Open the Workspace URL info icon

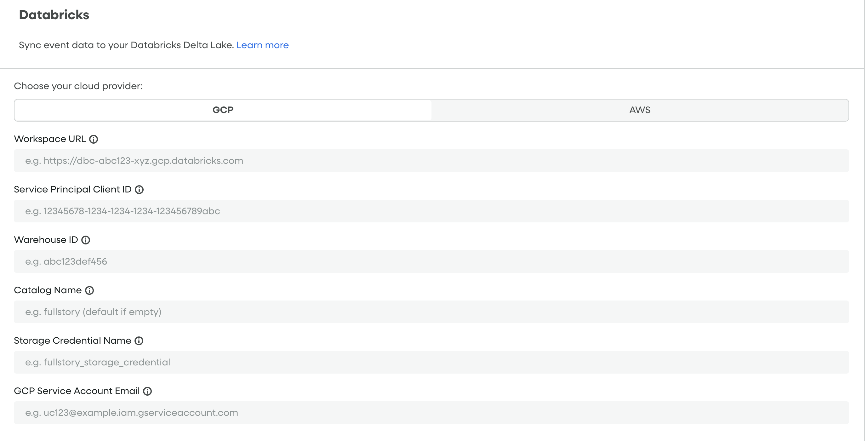click(93, 139)
